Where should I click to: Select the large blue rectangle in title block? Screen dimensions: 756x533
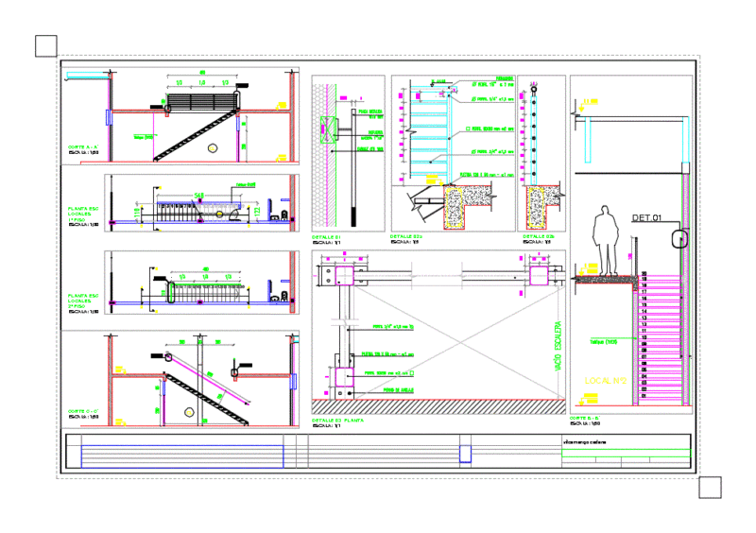tap(182, 456)
